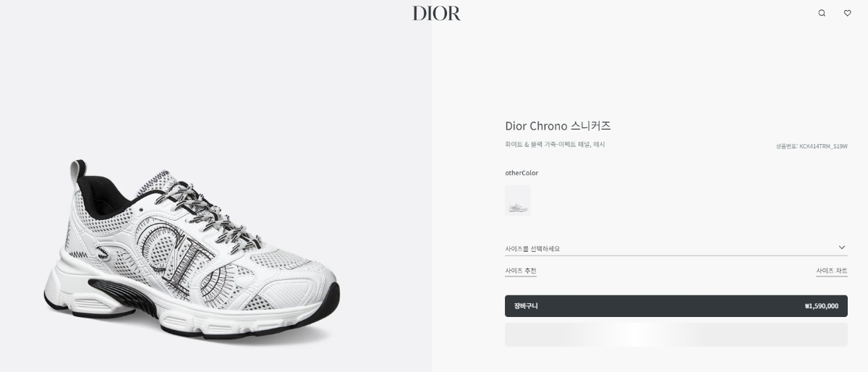
Task: Add to cart with 장바구니 button
Action: (676, 306)
